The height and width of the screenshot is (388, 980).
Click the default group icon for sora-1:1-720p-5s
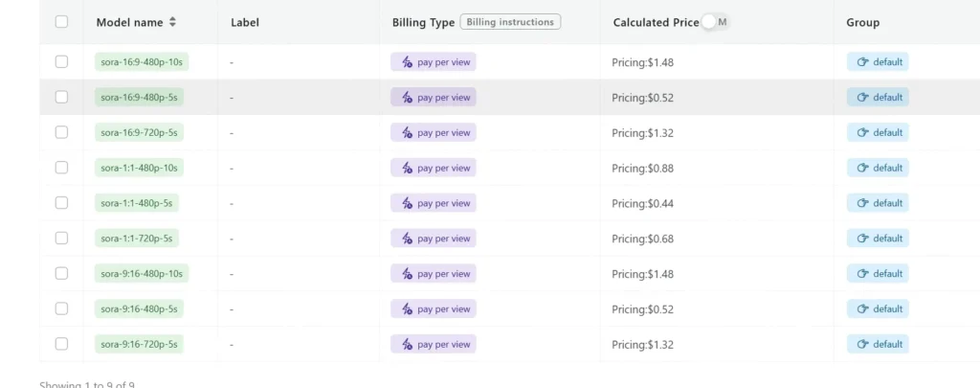coord(862,239)
